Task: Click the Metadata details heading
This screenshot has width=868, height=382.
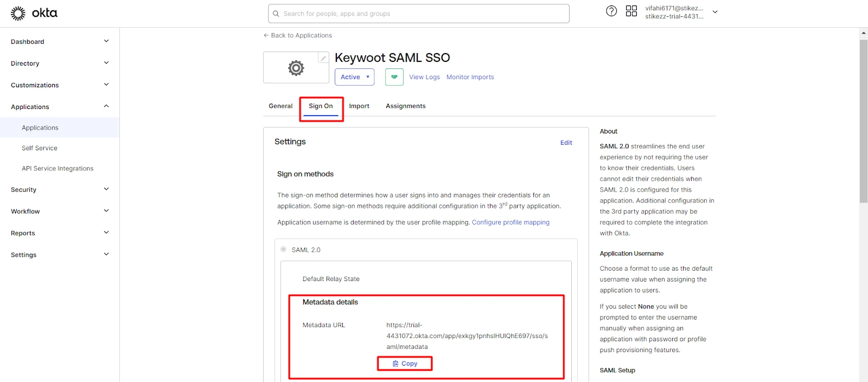Action: tap(330, 302)
